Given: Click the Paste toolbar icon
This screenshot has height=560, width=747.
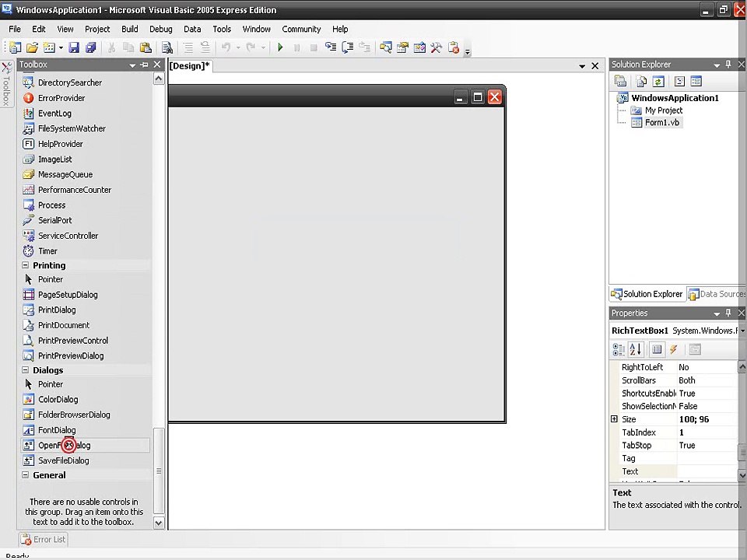Looking at the screenshot, I should pyautogui.click(x=146, y=47).
